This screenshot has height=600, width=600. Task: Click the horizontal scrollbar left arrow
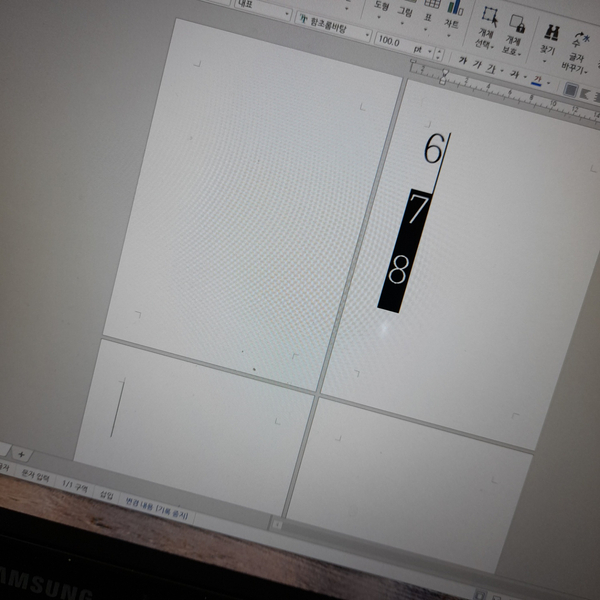(278, 525)
